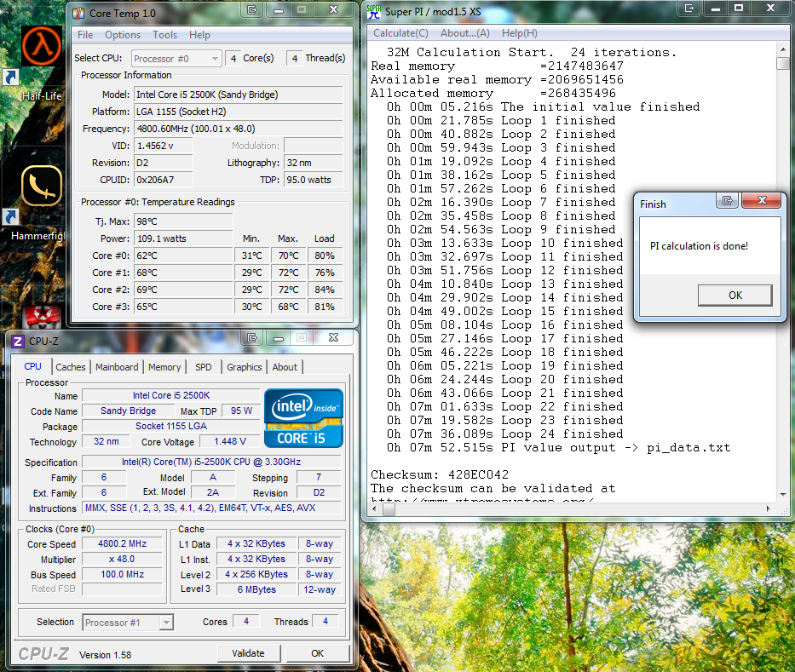795x672 pixels.
Task: Close the Finish dialog with the X
Action: [x=762, y=201]
